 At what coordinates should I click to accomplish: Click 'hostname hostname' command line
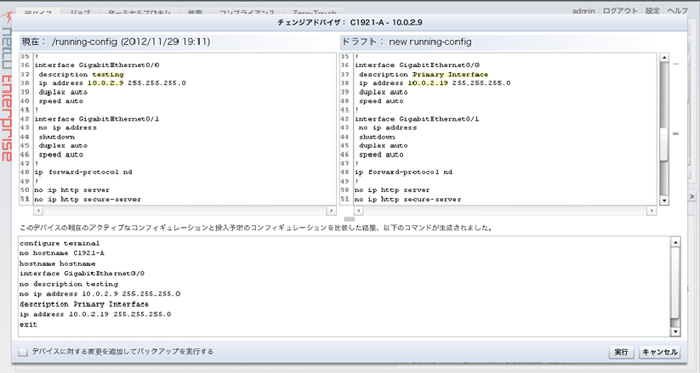(58, 264)
